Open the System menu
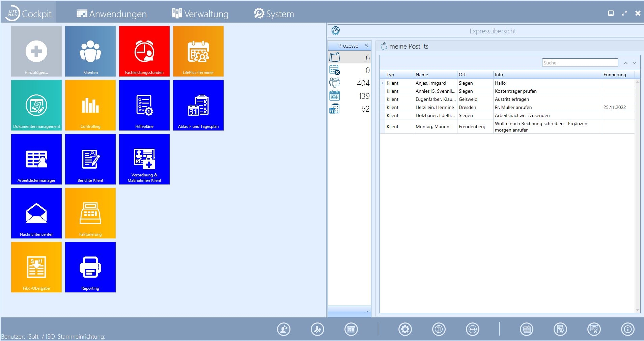 pyautogui.click(x=274, y=14)
